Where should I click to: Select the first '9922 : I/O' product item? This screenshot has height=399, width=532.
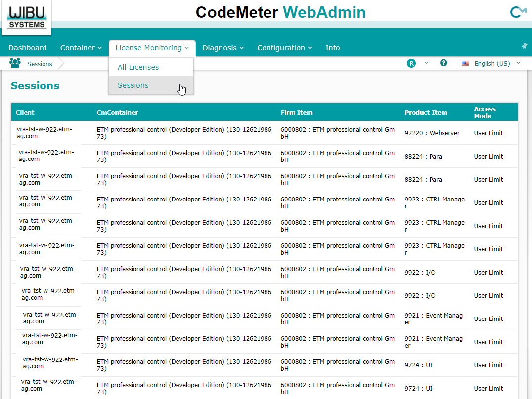click(x=420, y=272)
